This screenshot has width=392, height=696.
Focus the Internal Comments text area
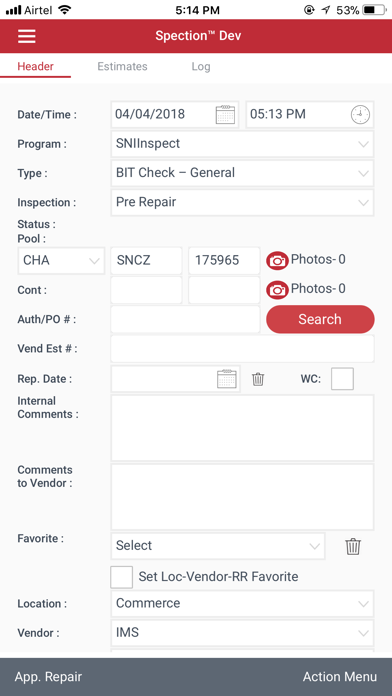[242, 428]
